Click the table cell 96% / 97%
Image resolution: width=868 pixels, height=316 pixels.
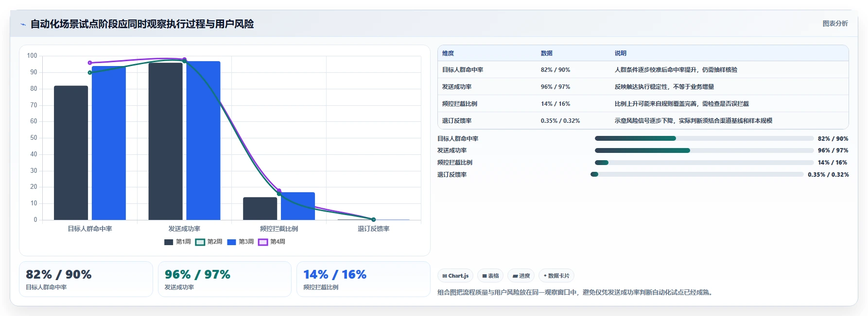(x=556, y=87)
